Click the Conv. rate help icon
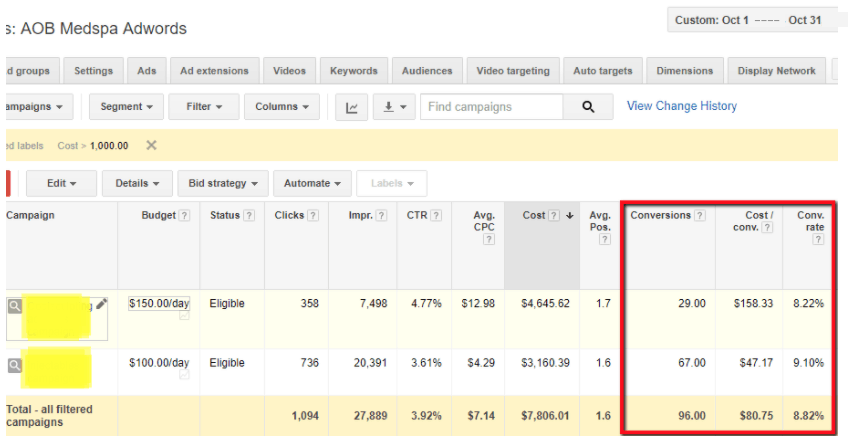Image resolution: width=848 pixels, height=448 pixels. [x=818, y=239]
